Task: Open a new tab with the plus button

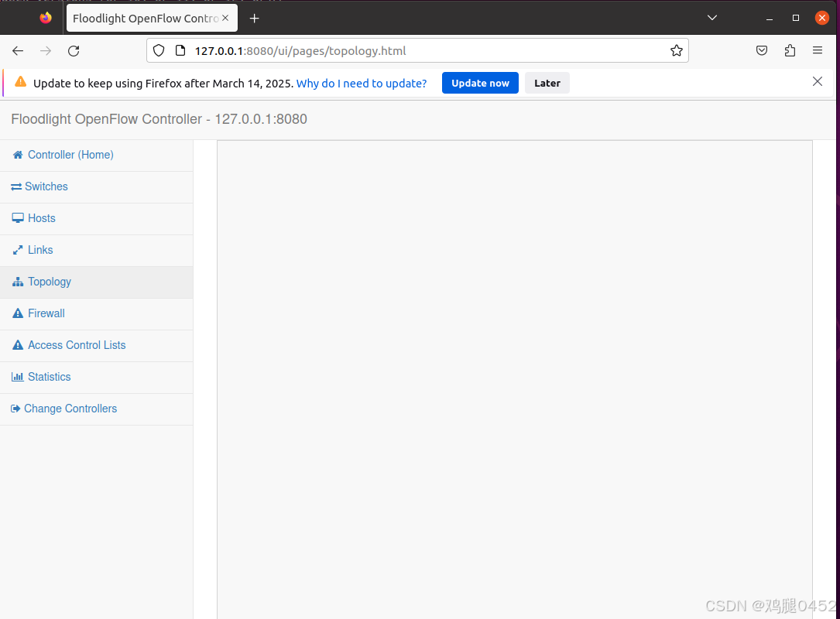Action: tap(255, 19)
